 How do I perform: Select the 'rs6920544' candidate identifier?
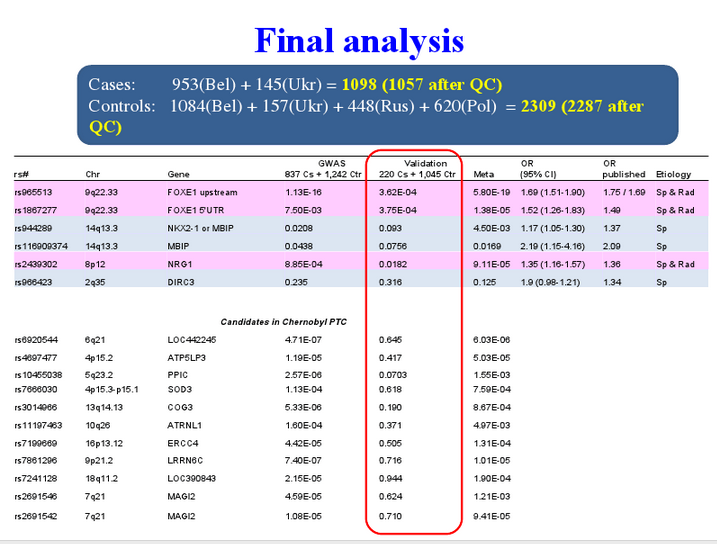tap(36, 340)
